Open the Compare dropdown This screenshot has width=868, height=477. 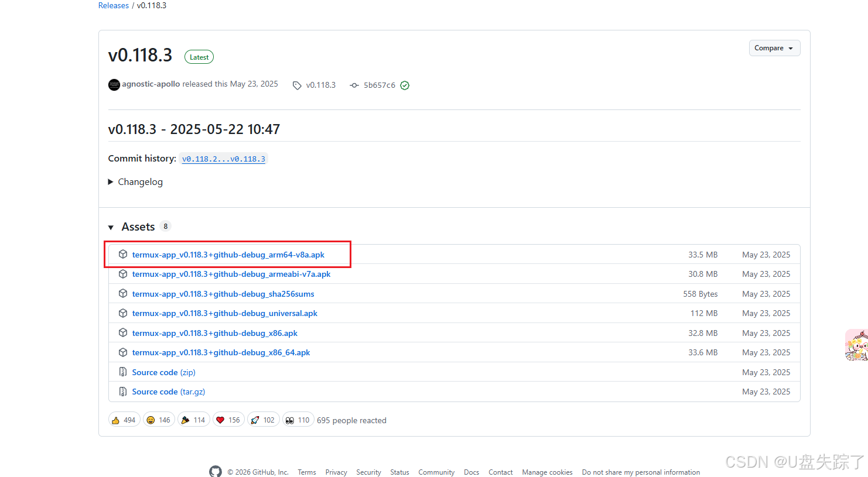click(x=774, y=48)
